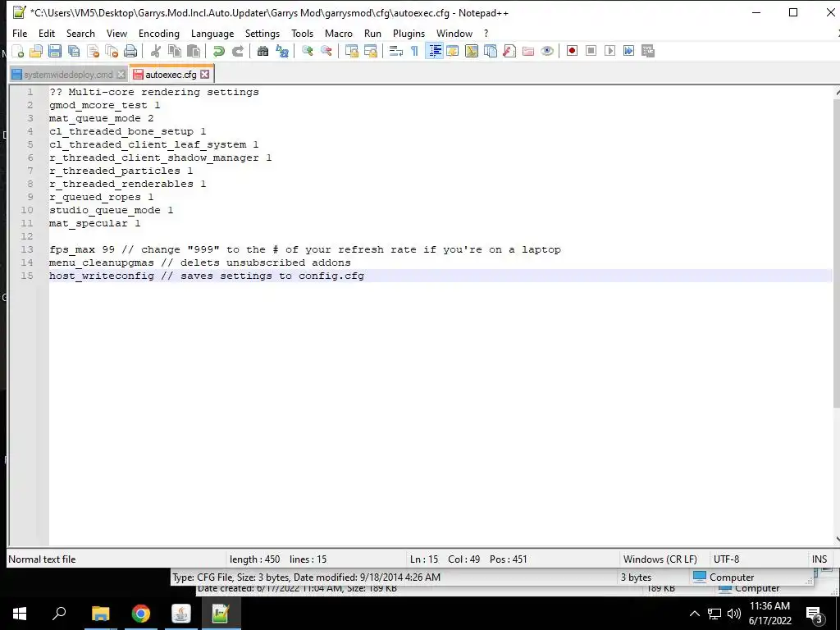Open the Windows Start menu

(x=20, y=614)
